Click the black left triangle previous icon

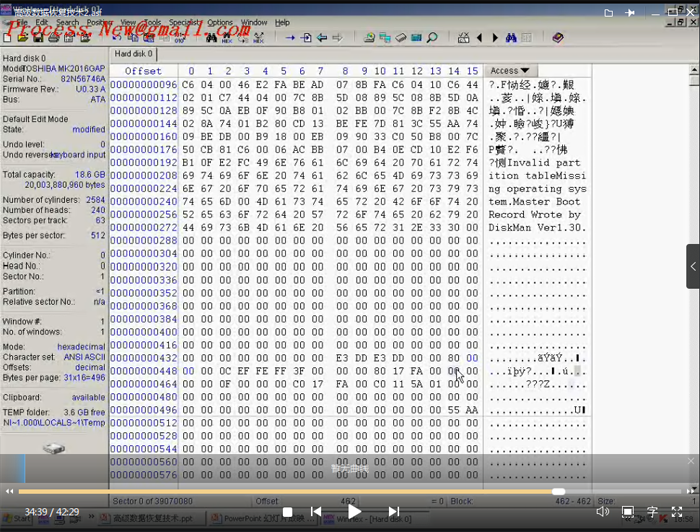pos(479,38)
